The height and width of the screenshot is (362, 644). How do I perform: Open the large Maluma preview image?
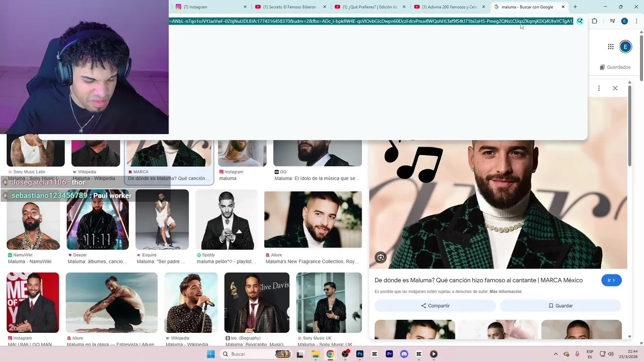point(499,204)
